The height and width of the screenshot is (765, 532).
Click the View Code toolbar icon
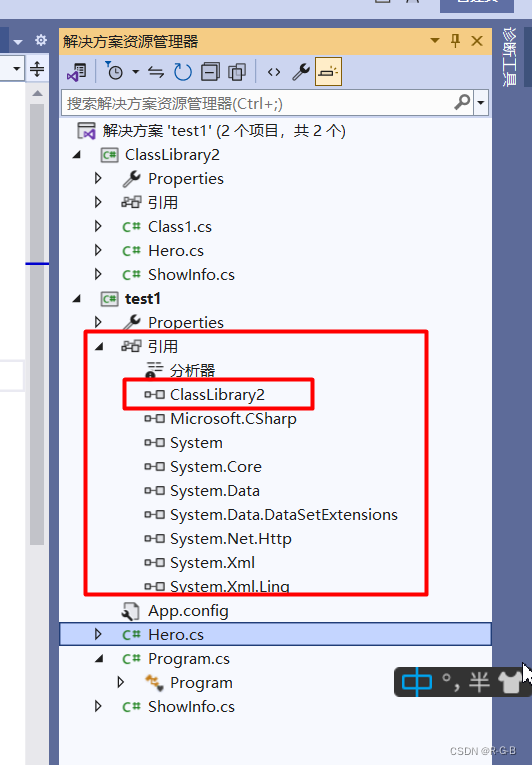point(274,72)
